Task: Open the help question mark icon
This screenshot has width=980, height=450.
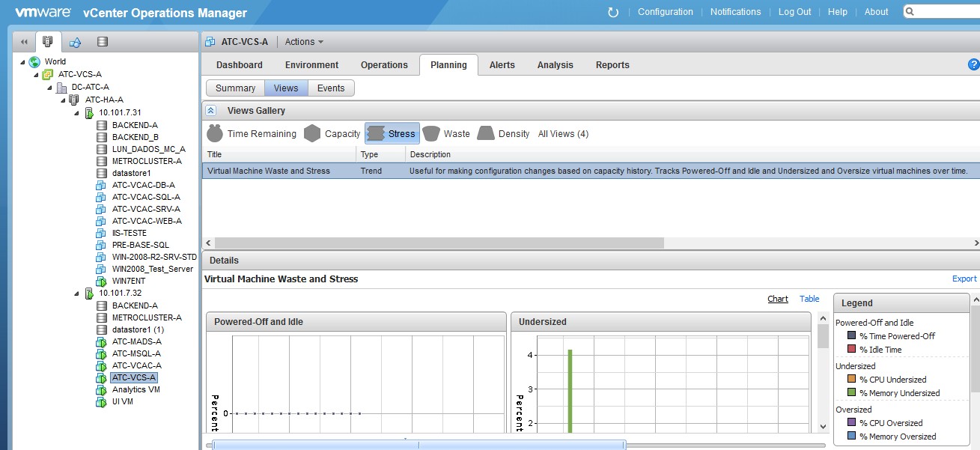Action: [x=973, y=65]
